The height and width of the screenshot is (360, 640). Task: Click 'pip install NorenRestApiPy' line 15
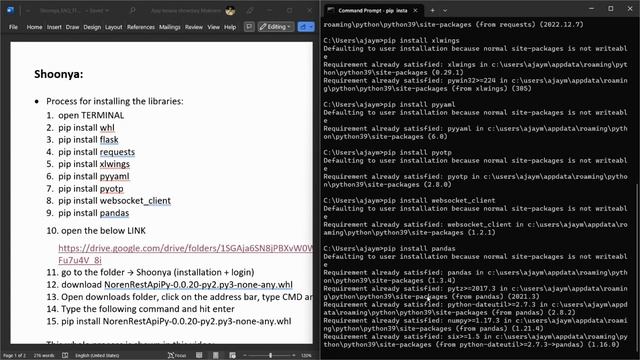176,321
